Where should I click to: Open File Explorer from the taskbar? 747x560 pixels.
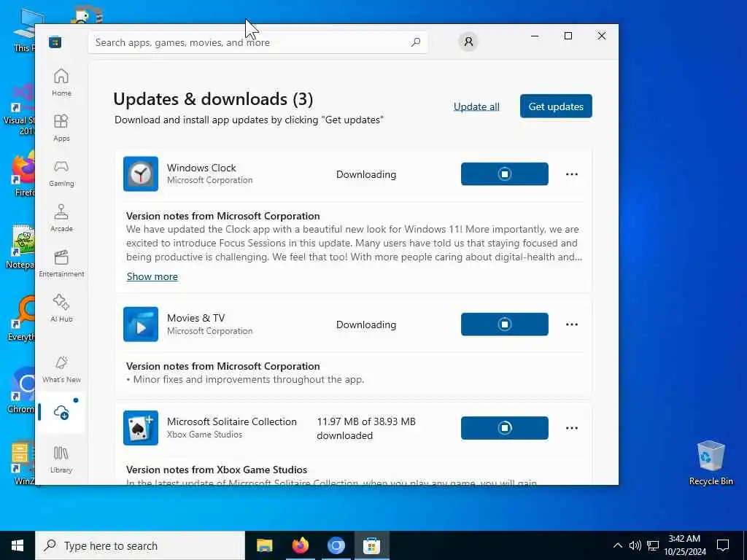point(264,545)
